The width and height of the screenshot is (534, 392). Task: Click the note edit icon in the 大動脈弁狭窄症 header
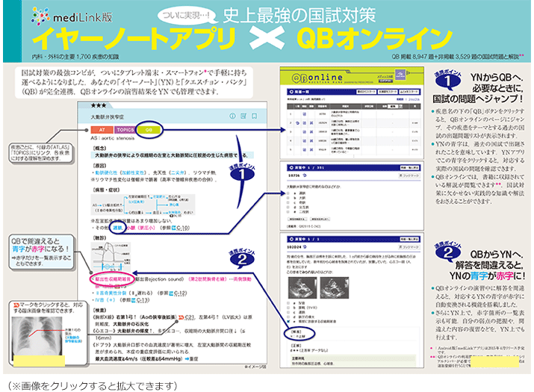243,116
